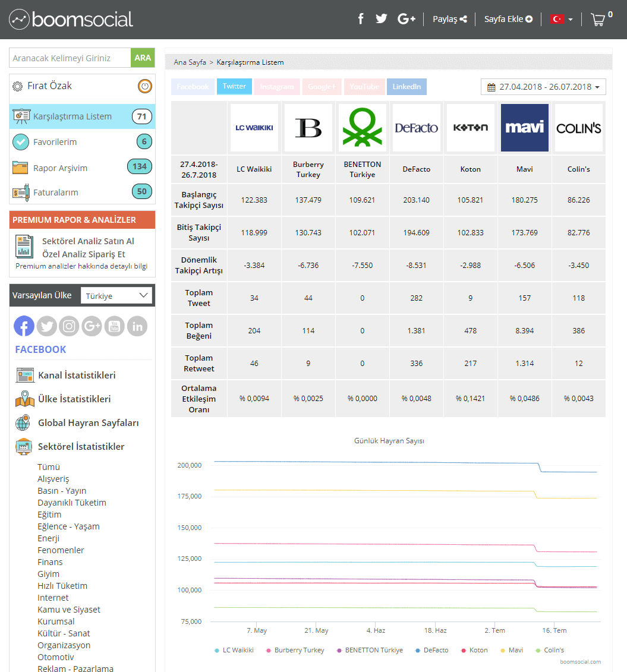Open Rapor Arşivim menu item
The image size is (627, 672).
82,167
